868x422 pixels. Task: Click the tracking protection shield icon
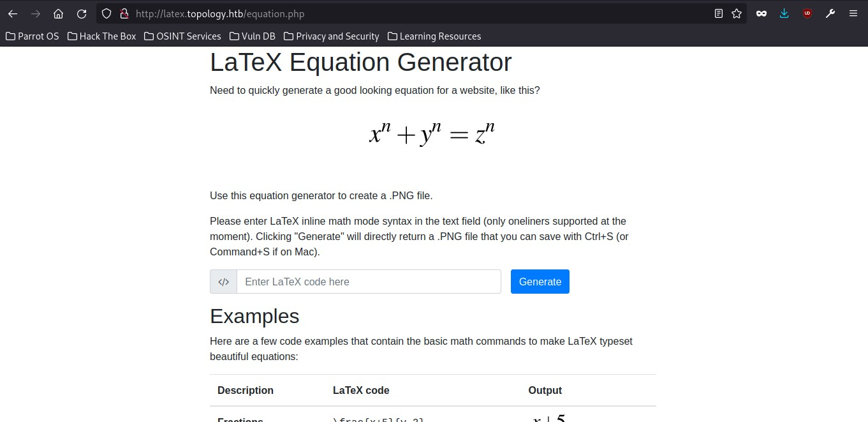(x=107, y=13)
